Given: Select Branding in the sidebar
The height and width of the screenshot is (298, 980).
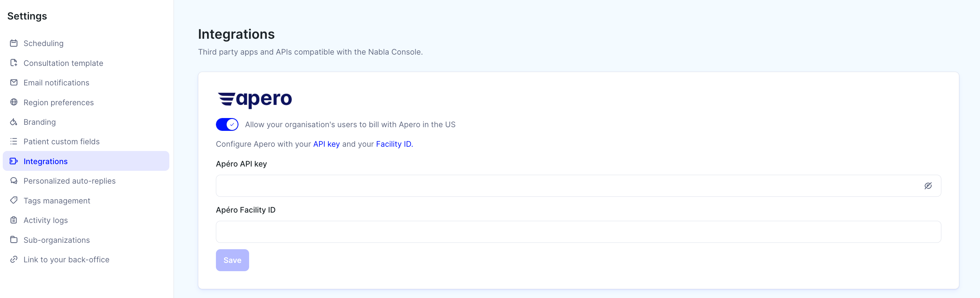Looking at the screenshot, I should tap(86, 122).
